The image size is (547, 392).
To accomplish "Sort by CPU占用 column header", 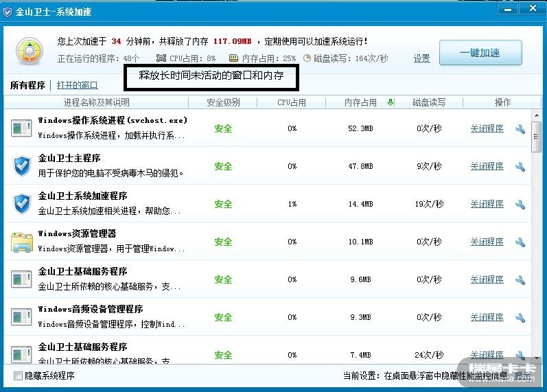I will coord(292,102).
